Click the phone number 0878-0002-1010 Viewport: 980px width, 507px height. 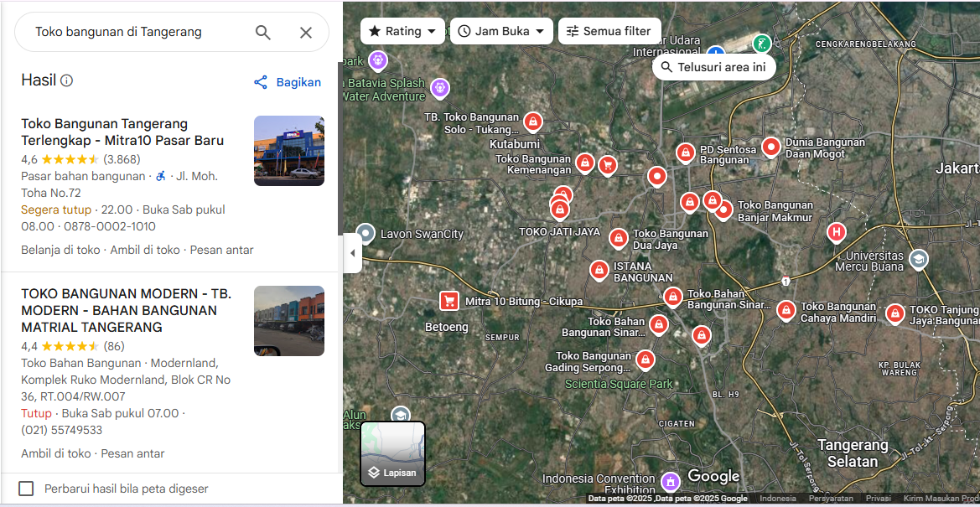[x=109, y=226]
